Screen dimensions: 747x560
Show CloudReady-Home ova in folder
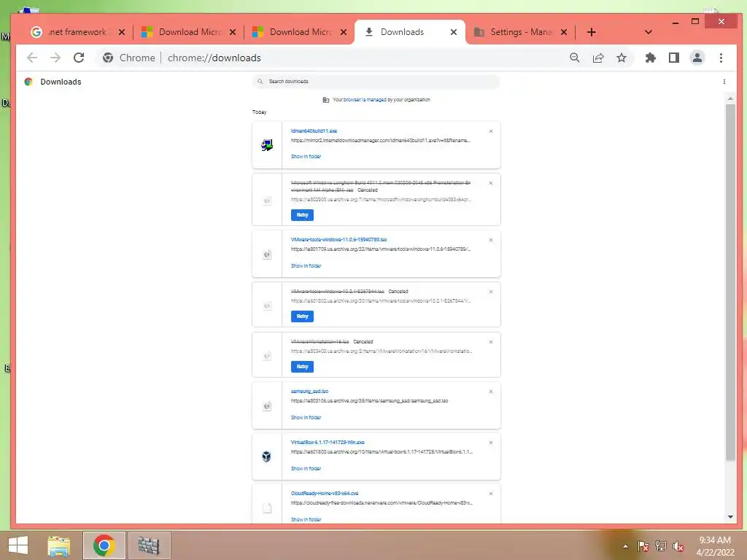pos(306,519)
